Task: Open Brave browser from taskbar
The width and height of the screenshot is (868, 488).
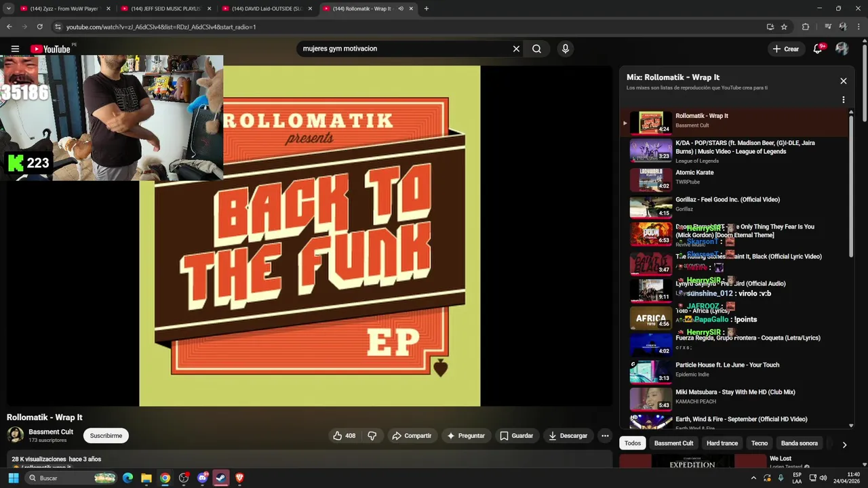Action: (x=239, y=478)
